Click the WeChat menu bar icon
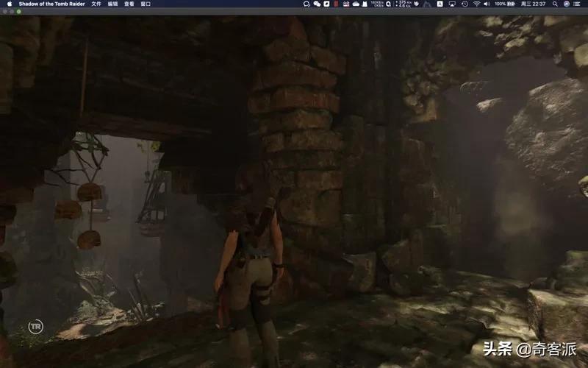Screen dimensions: 588x368 tap(318, 4)
